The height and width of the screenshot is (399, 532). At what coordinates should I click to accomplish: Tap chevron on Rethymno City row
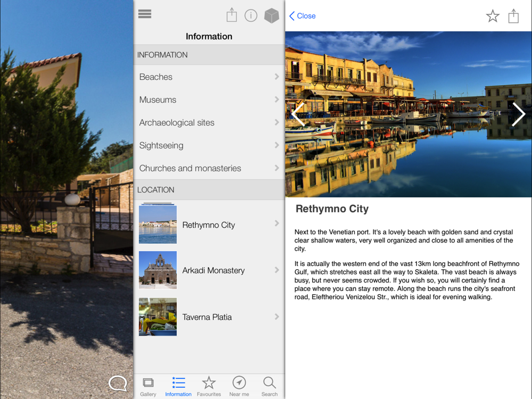tap(277, 223)
